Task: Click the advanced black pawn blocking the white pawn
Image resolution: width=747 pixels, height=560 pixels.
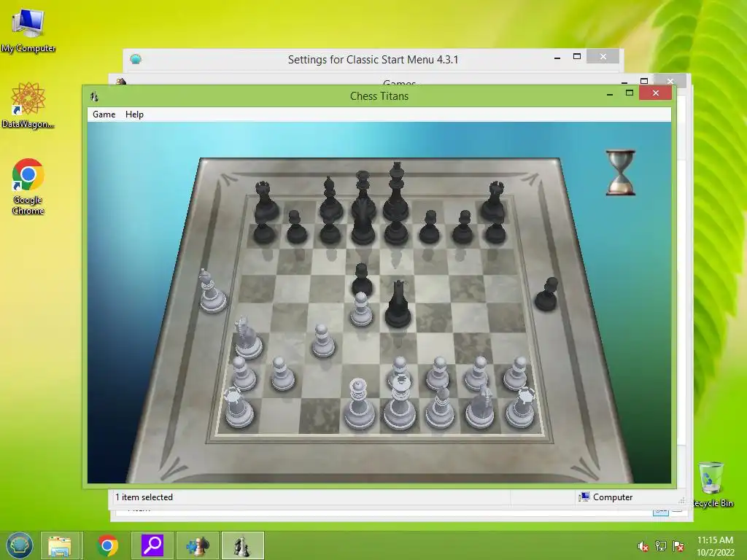Action: (x=362, y=279)
